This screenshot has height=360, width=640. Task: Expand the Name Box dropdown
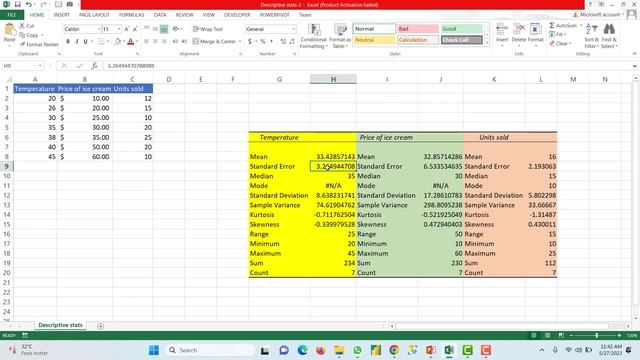pos(40,66)
